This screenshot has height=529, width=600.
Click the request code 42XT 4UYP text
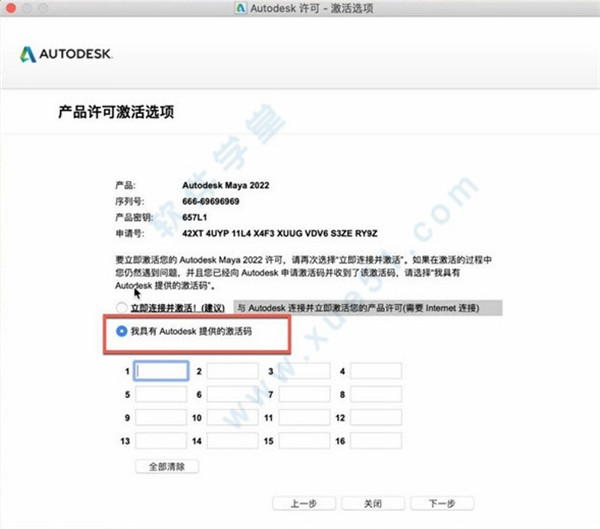point(280,233)
